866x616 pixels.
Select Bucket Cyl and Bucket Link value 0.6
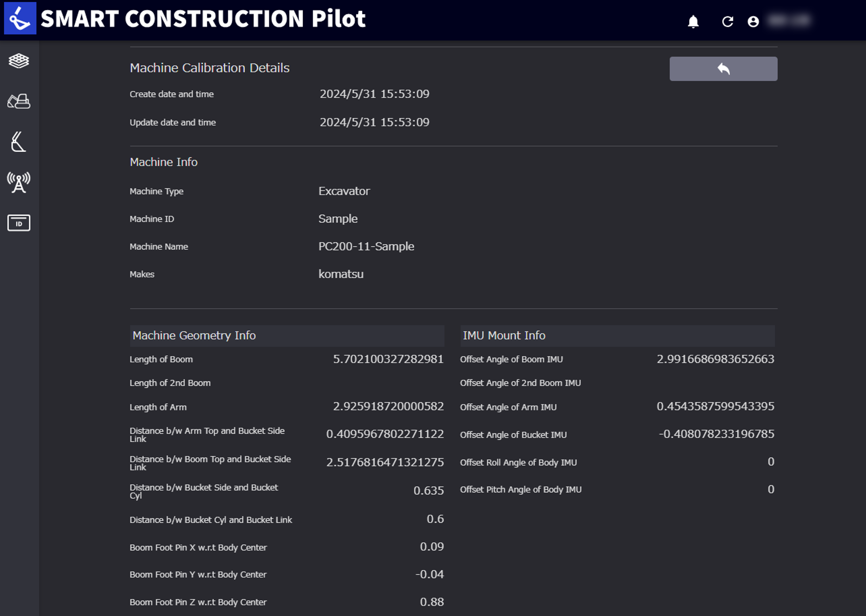tap(435, 519)
